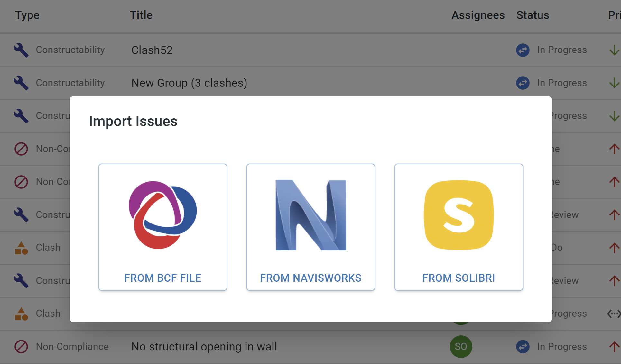621x364 pixels.
Task: Click the yellow Solibri S logo
Action: (x=459, y=215)
